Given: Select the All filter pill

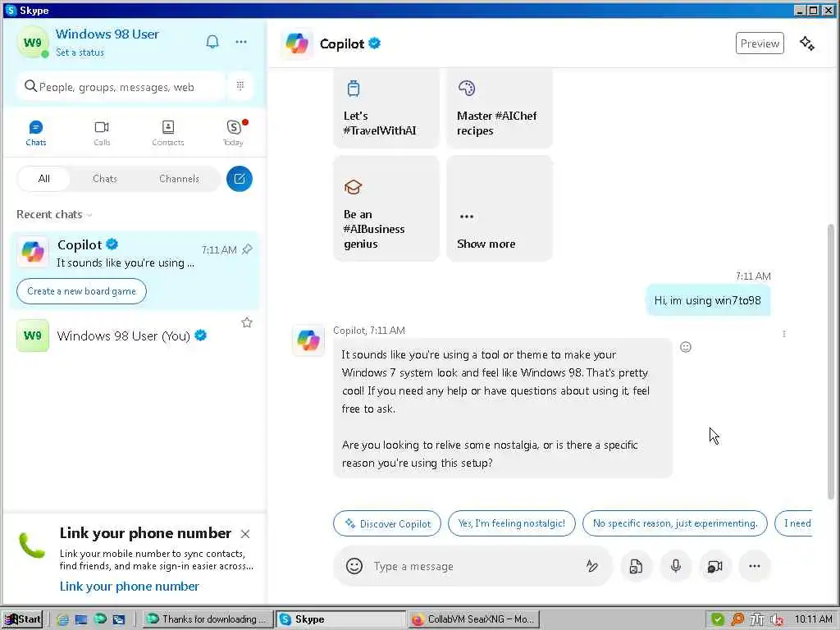Looking at the screenshot, I should click(44, 178).
